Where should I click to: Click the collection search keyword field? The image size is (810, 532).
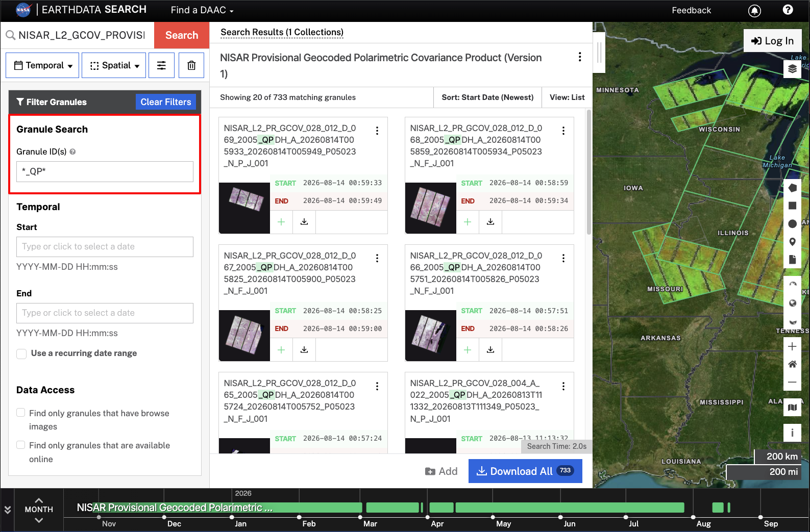[x=82, y=35]
